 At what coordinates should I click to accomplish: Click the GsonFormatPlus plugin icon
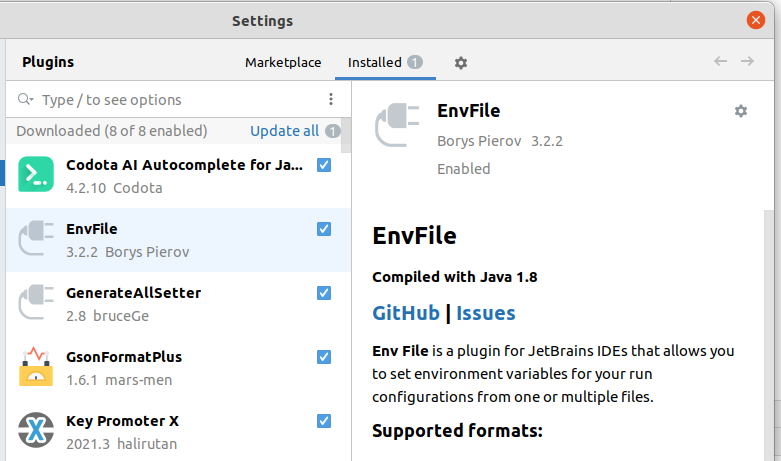click(36, 367)
